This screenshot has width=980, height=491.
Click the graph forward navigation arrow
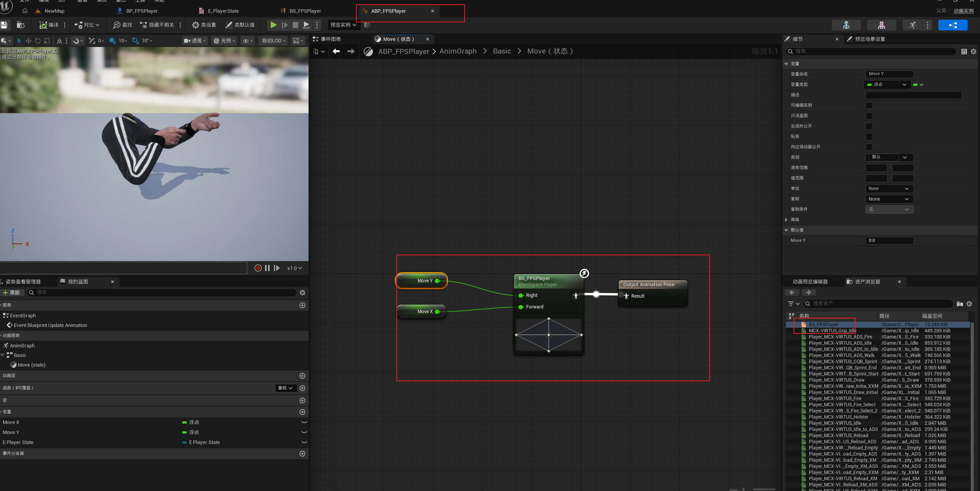pyautogui.click(x=351, y=51)
